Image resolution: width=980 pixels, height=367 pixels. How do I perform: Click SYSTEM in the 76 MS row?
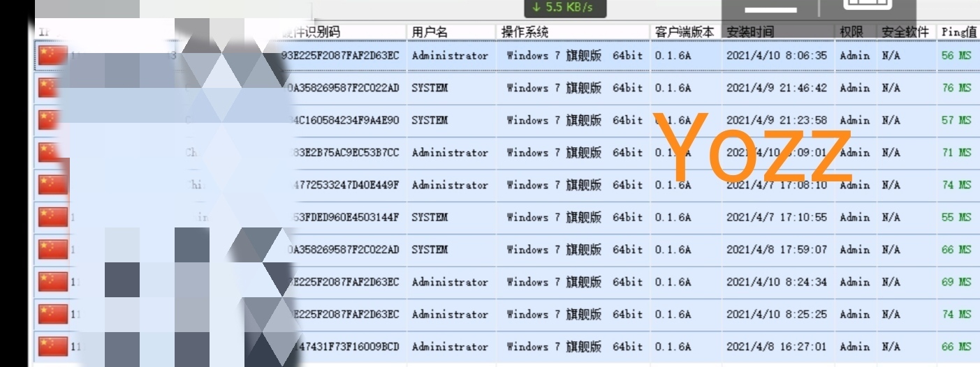point(430,88)
